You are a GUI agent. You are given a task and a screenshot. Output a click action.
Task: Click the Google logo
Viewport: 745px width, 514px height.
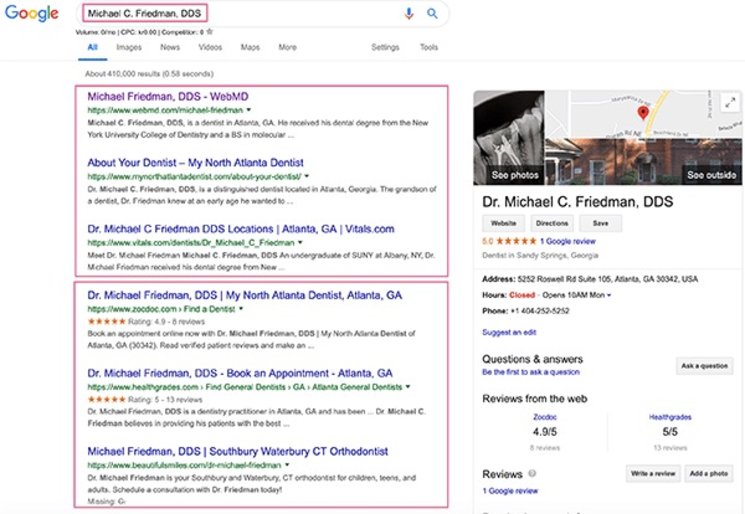(31, 13)
